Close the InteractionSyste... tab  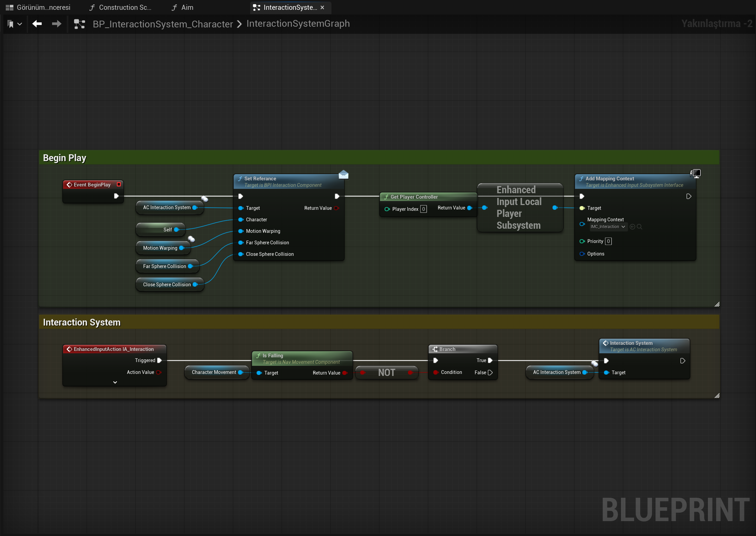point(322,7)
